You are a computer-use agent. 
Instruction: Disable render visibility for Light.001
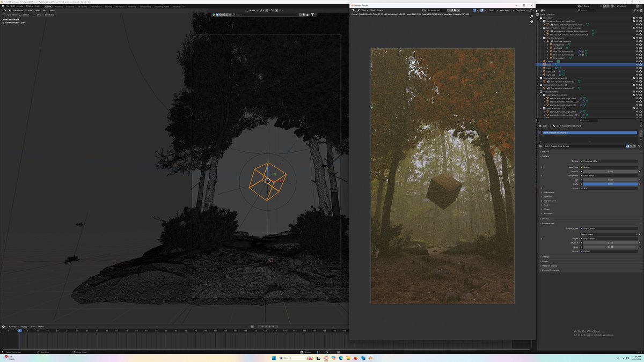tap(640, 71)
